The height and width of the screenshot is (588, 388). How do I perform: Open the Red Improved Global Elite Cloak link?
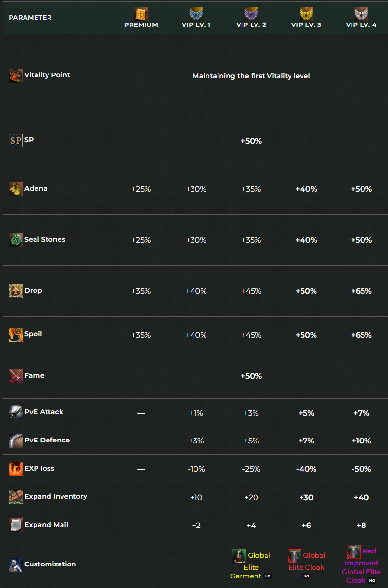[361, 565]
